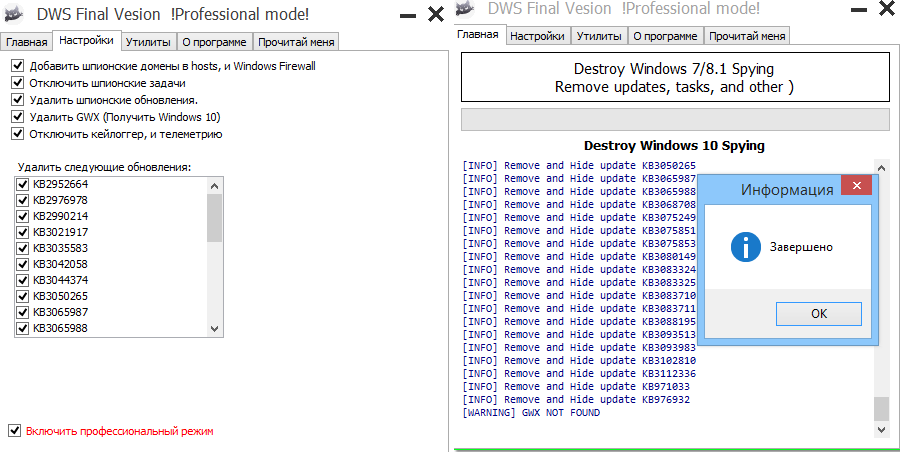Click 'Destroy Windows 10 Spying' heading
Image resolution: width=900 pixels, height=452 pixels.
pyautogui.click(x=674, y=145)
